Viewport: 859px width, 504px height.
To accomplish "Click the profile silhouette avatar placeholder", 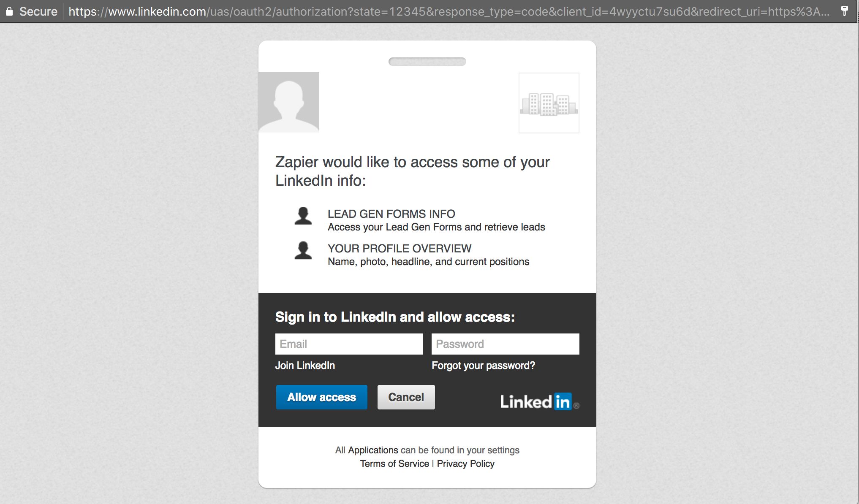I will pos(289,102).
